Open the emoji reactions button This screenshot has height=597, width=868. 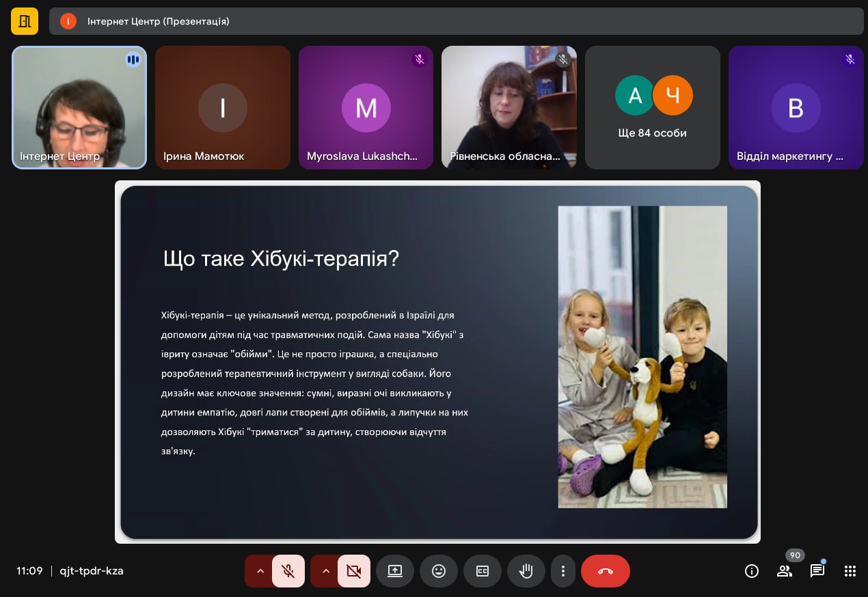(439, 571)
